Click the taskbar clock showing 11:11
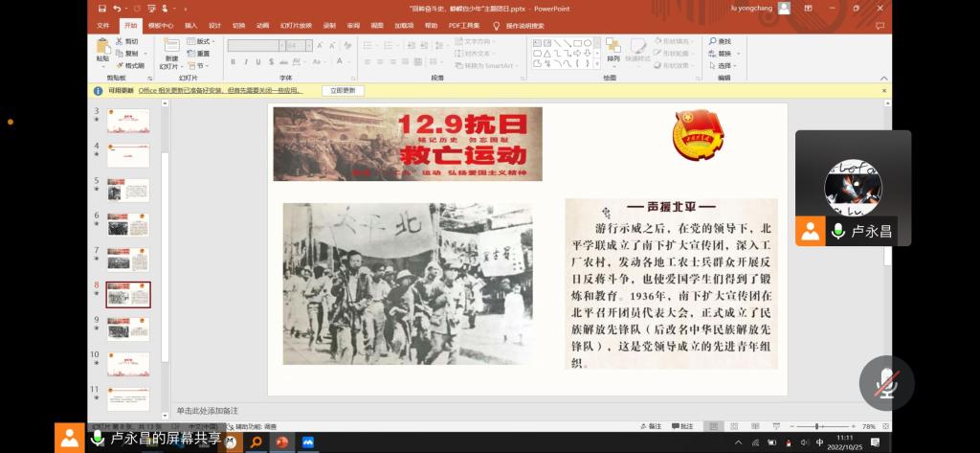This screenshot has height=453, width=980. (844, 442)
